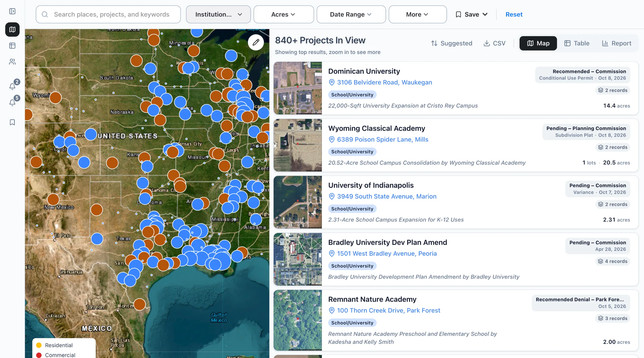
Task: Open notifications bell with badge 2
Action: 12,86
